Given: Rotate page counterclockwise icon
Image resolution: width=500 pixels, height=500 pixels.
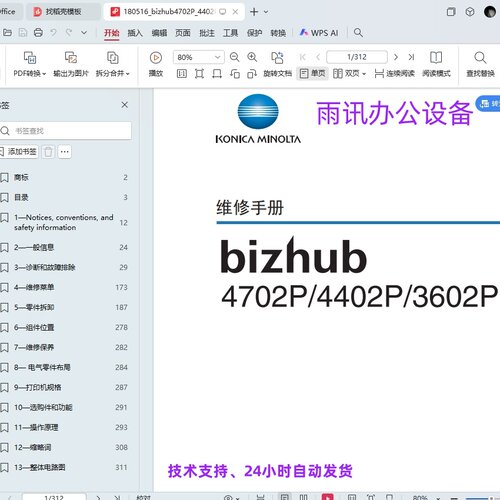Looking at the screenshot, I should tap(235, 73).
